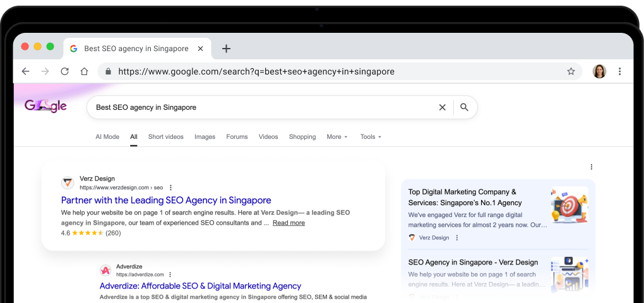644x303 pixels.
Task: Select the AI Mode tab
Action: (x=107, y=137)
